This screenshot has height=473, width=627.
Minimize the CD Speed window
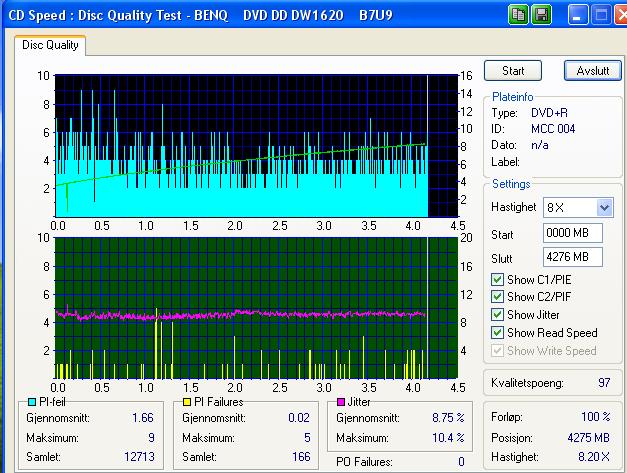[577, 15]
